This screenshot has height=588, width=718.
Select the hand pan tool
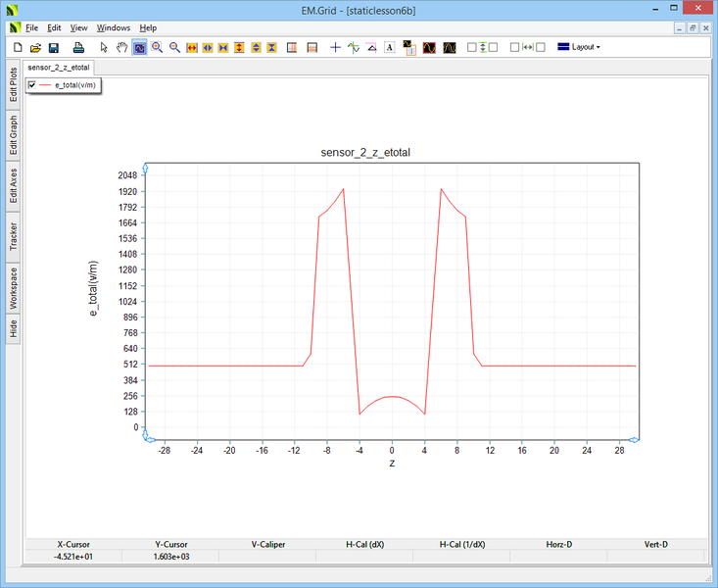coord(122,47)
